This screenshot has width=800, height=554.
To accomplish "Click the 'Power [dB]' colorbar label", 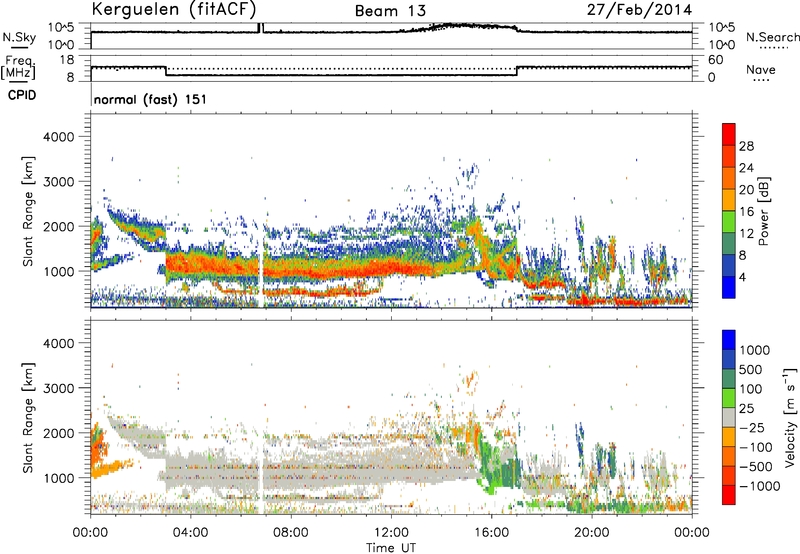I will [x=764, y=211].
